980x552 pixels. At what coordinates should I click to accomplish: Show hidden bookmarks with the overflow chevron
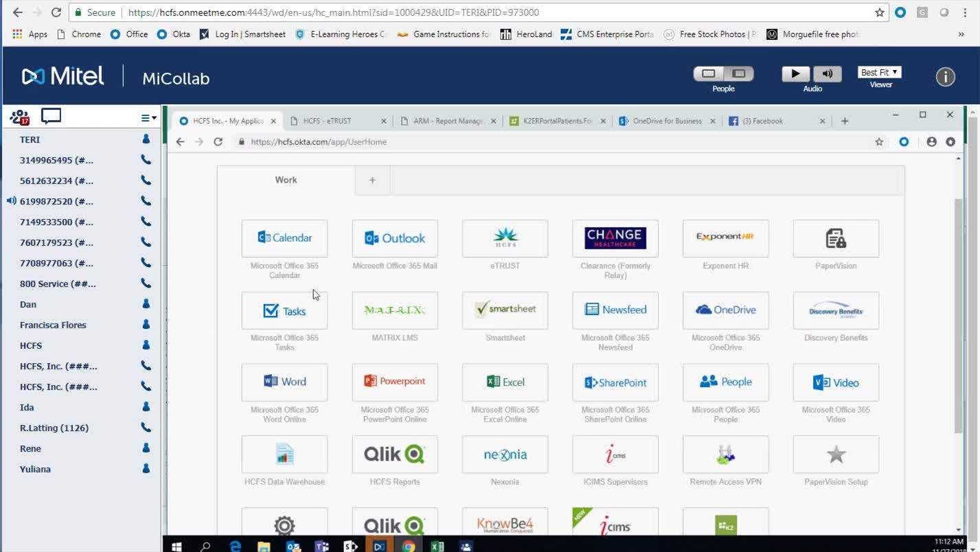(961, 34)
